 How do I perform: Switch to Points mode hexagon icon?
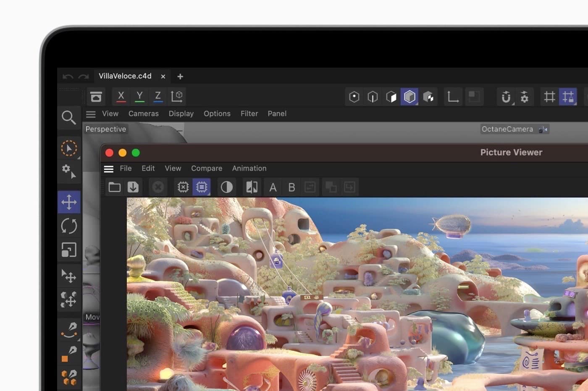pos(354,97)
